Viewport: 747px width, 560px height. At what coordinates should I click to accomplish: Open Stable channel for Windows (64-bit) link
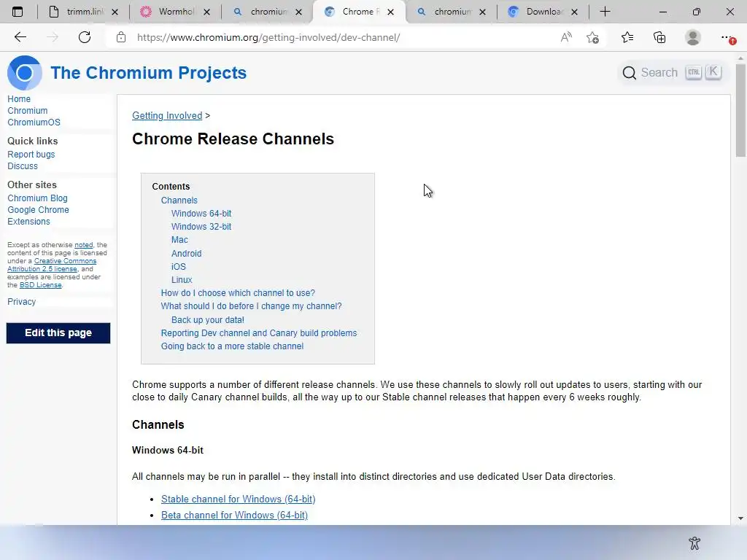coord(239,499)
